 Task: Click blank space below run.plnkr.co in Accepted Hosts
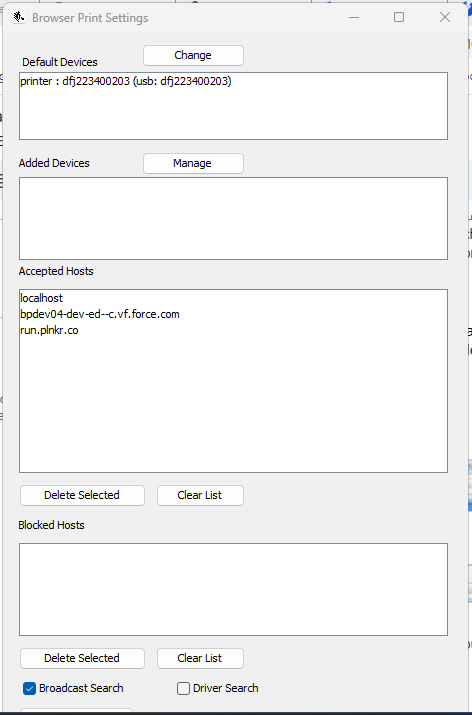tap(233, 404)
